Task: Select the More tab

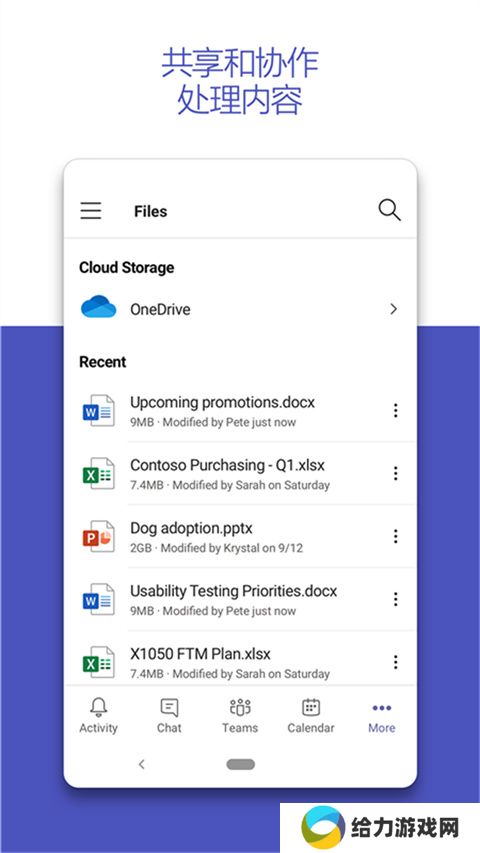Action: click(381, 716)
